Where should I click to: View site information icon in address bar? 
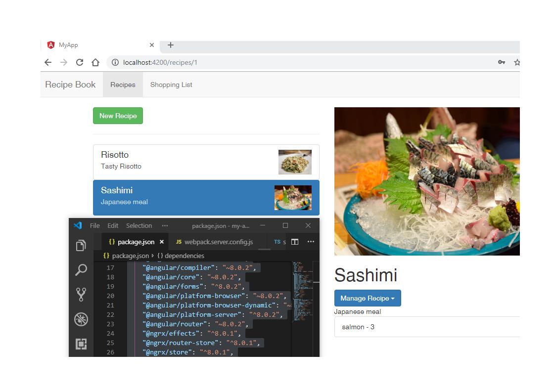[115, 62]
